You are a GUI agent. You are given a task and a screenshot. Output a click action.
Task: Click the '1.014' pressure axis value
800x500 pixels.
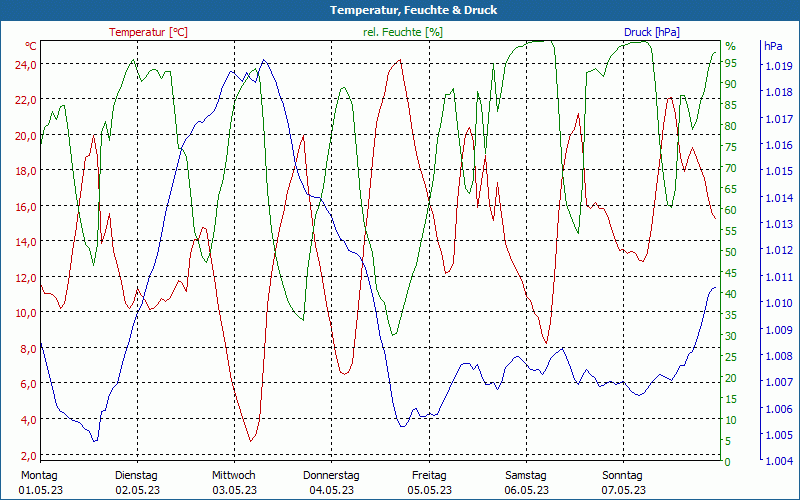coord(779,198)
